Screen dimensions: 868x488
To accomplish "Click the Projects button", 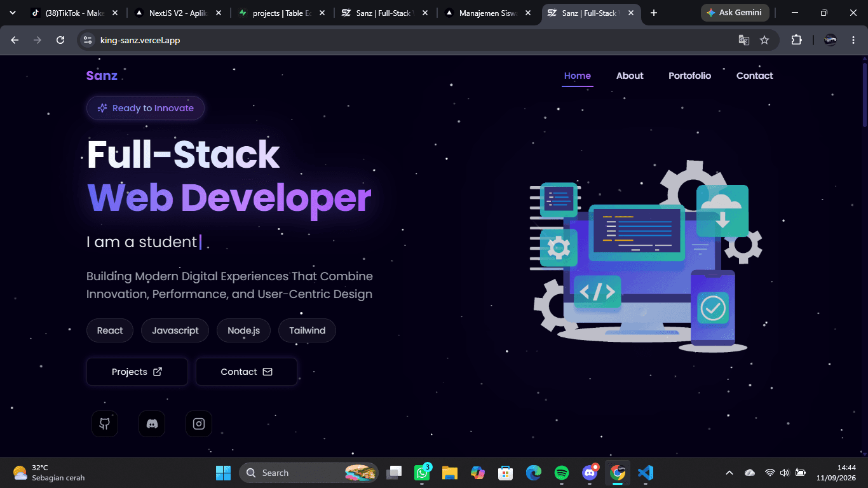I will 137,372.
